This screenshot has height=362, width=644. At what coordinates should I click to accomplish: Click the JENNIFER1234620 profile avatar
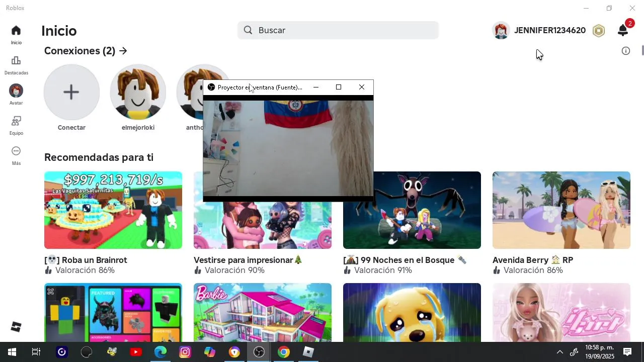(x=501, y=31)
